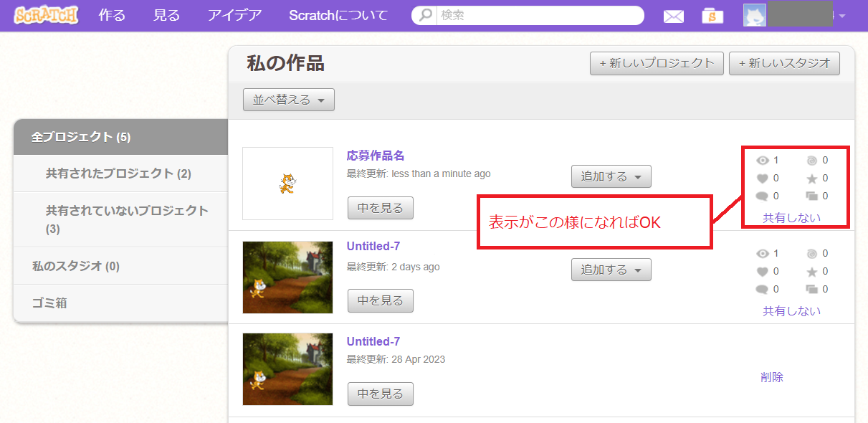Click the user avatar in navbar
The height and width of the screenshot is (423, 868).
(755, 15)
